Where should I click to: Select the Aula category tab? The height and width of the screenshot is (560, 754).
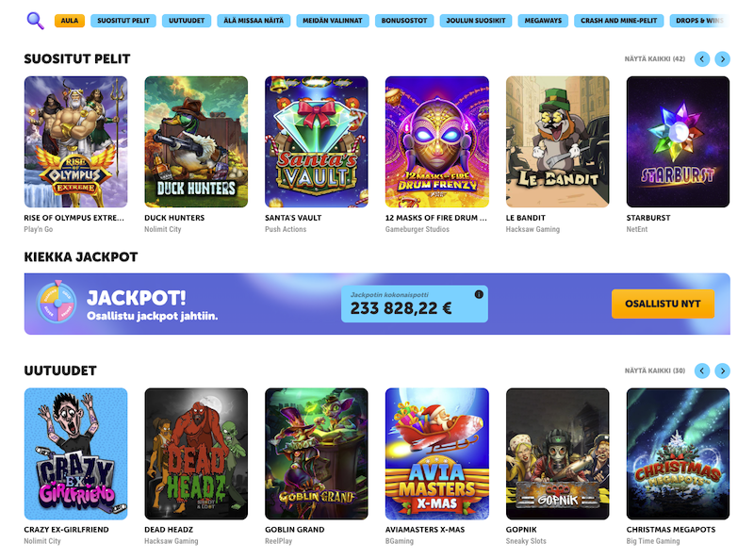[70, 21]
